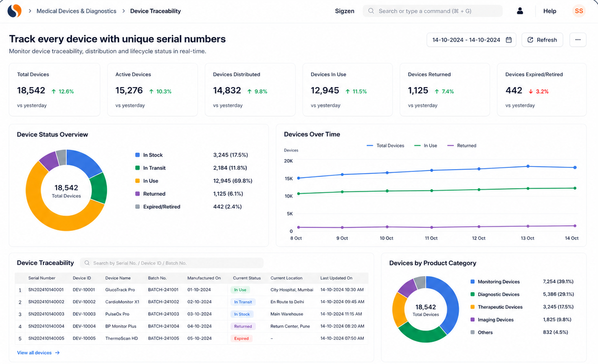
Task: Click the SS avatar badge
Action: (x=579, y=11)
